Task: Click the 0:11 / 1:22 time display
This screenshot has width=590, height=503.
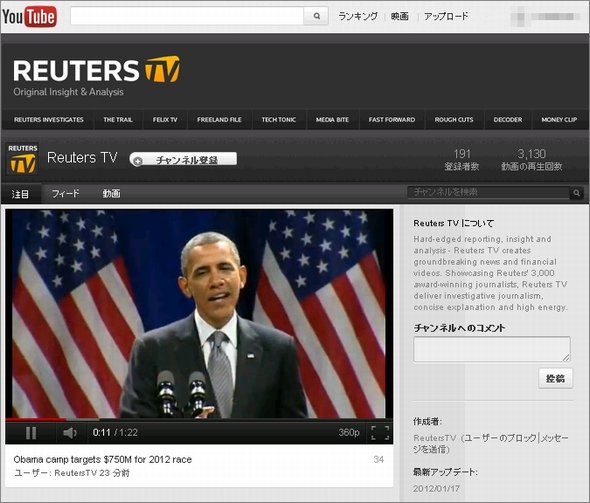Action: point(115,433)
